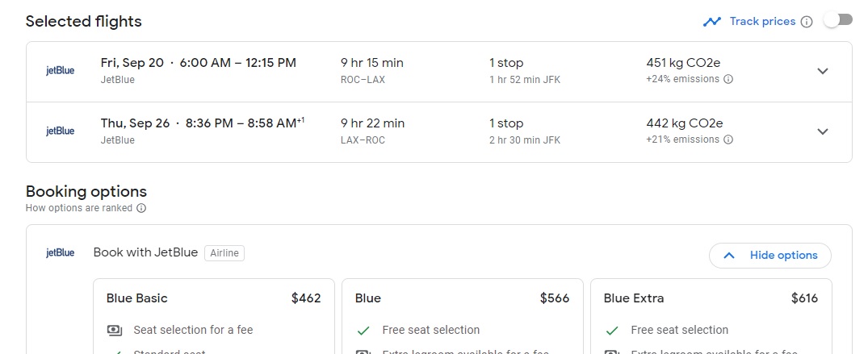Collapse options with Hide options button

[x=770, y=256]
